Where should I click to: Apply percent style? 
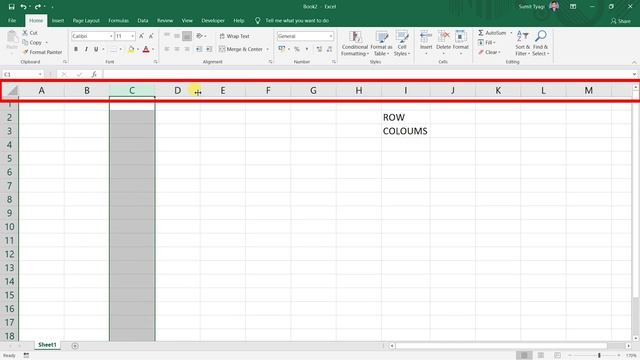coord(297,49)
